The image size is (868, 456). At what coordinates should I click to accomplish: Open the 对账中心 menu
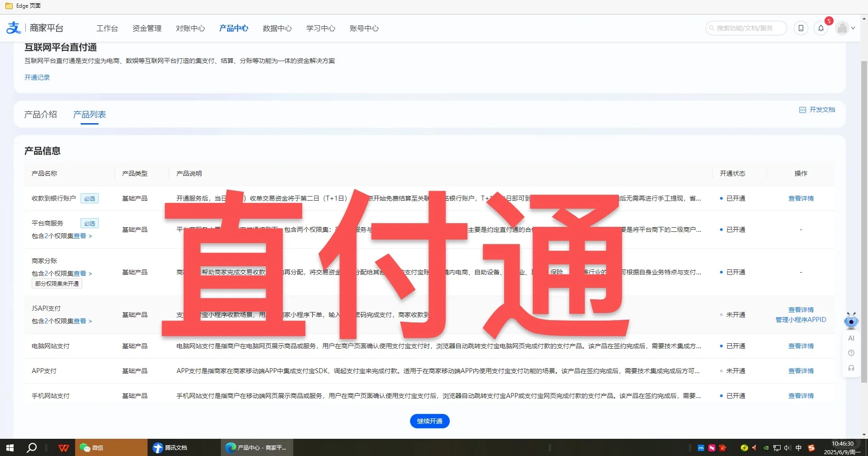click(x=190, y=28)
